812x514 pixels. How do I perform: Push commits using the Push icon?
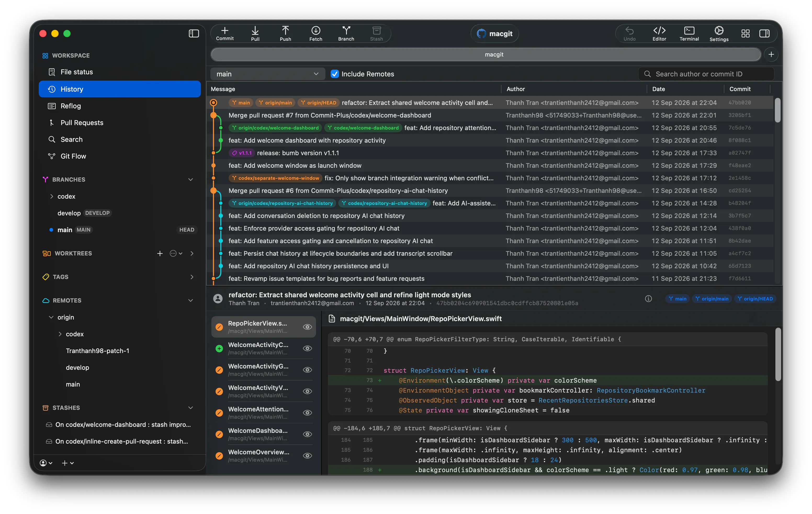pyautogui.click(x=285, y=34)
